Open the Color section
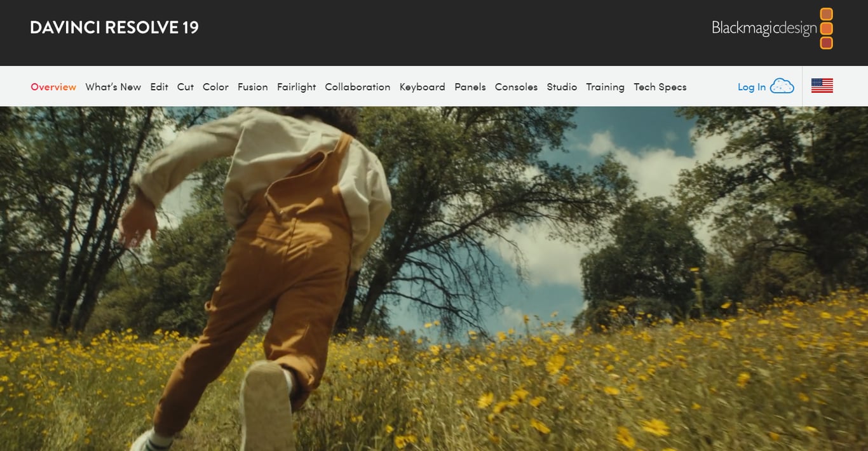868x451 pixels. [x=215, y=87]
